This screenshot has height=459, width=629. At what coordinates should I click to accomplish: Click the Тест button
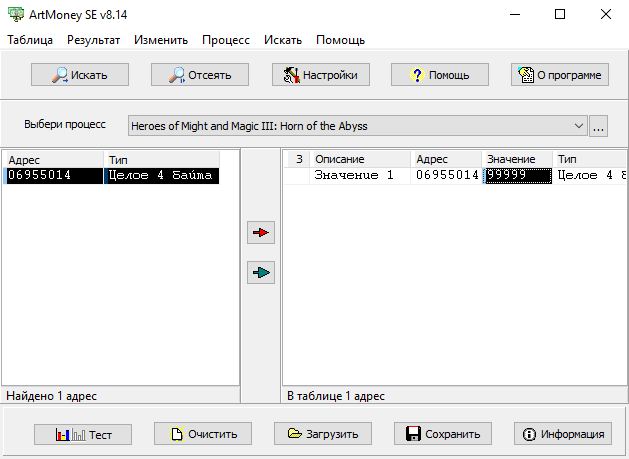[x=83, y=435]
